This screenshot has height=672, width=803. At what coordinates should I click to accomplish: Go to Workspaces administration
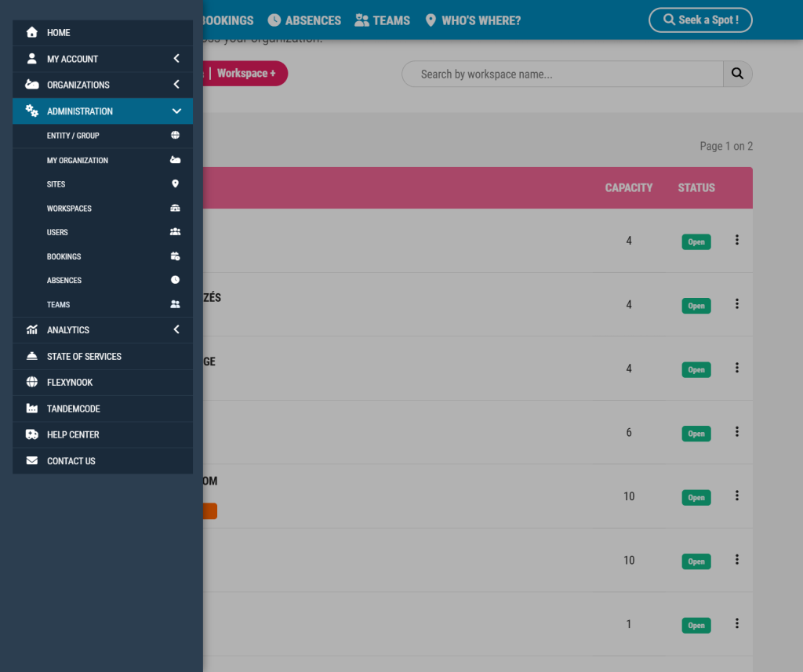click(x=103, y=209)
